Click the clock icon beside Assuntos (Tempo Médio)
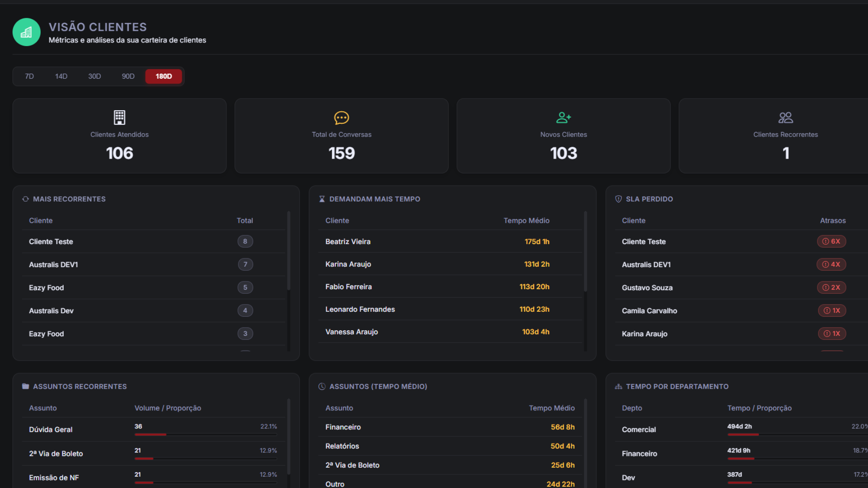 [322, 386]
